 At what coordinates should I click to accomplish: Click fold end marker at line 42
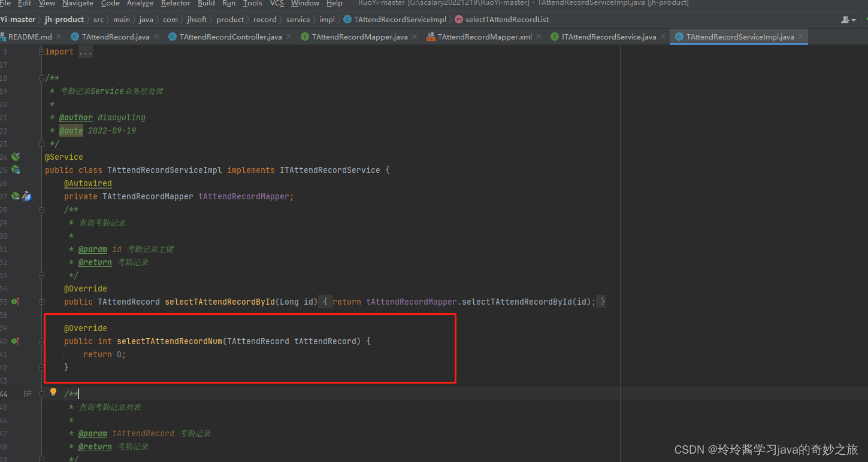tap(42, 368)
